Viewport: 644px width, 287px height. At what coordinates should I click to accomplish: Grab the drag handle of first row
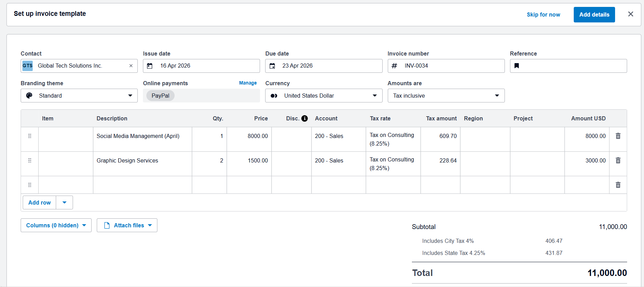tap(30, 136)
